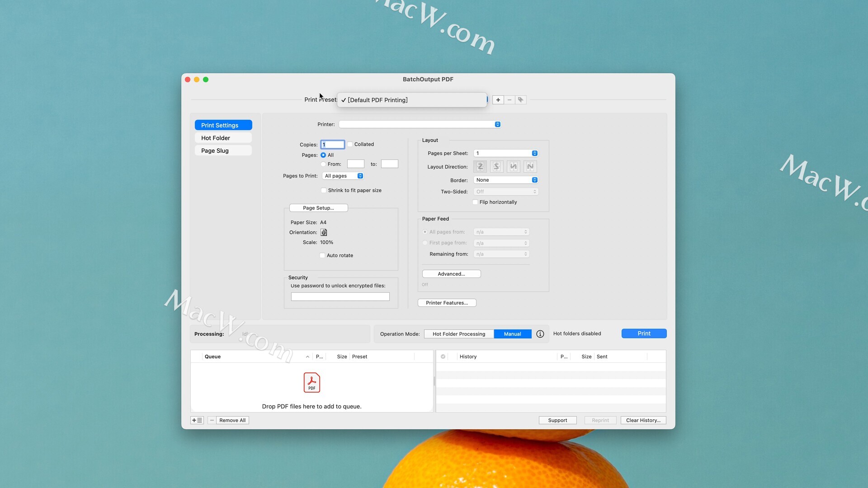Switch to Hot Folder section
This screenshot has width=868, height=488.
pyautogui.click(x=223, y=138)
